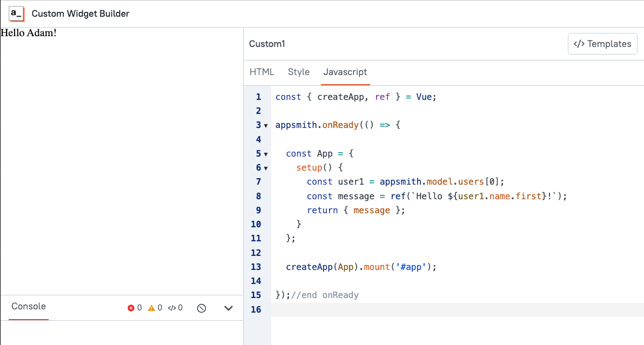644x345 pixels.
Task: Click the system logs </> icon in Console
Action: (173, 307)
